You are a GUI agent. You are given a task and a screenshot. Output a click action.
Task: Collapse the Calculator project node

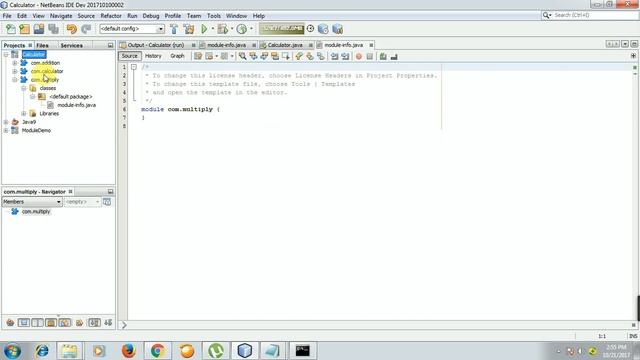pos(6,54)
